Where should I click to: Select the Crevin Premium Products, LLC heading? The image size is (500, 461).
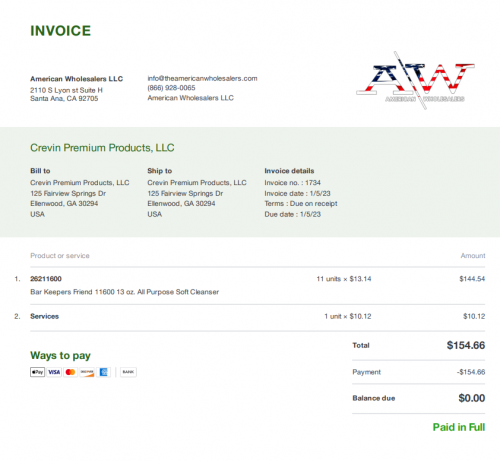(102, 148)
